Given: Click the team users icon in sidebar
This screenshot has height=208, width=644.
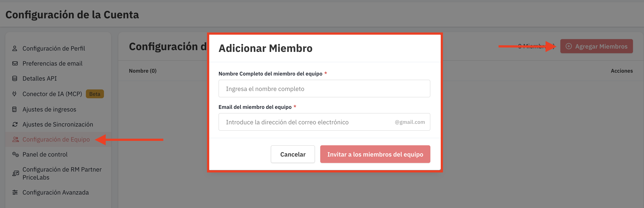Looking at the screenshot, I should 15,139.
